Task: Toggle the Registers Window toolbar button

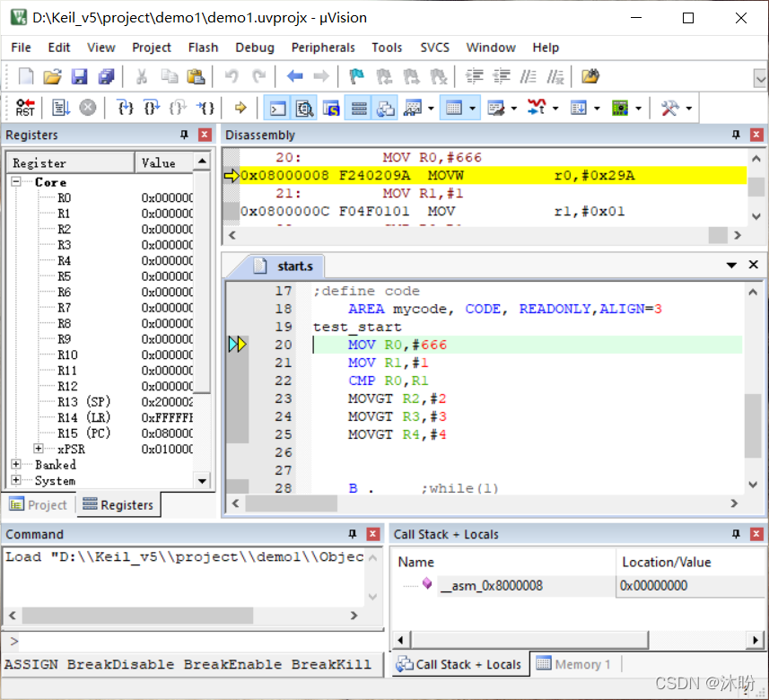Action: [x=359, y=108]
